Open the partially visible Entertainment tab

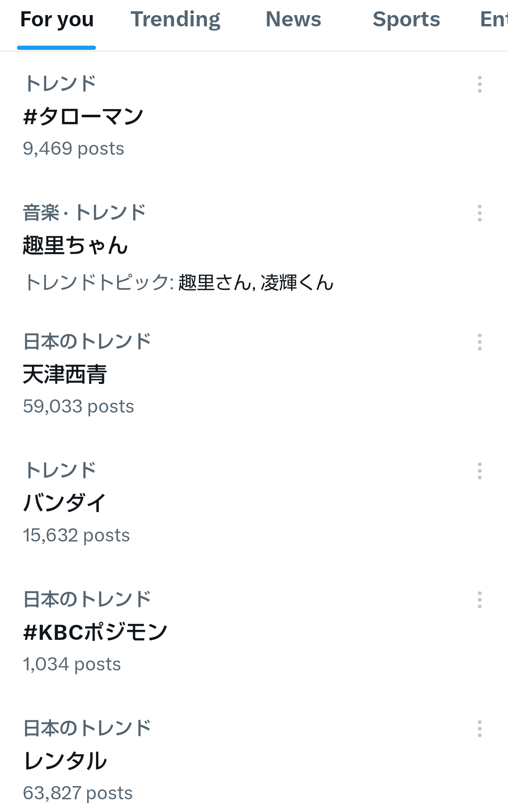(493, 20)
